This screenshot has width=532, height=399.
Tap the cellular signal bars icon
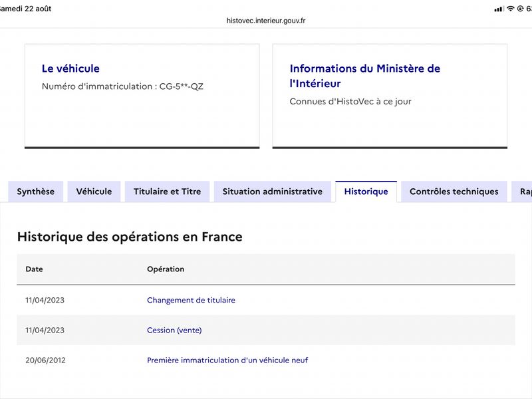click(499, 9)
